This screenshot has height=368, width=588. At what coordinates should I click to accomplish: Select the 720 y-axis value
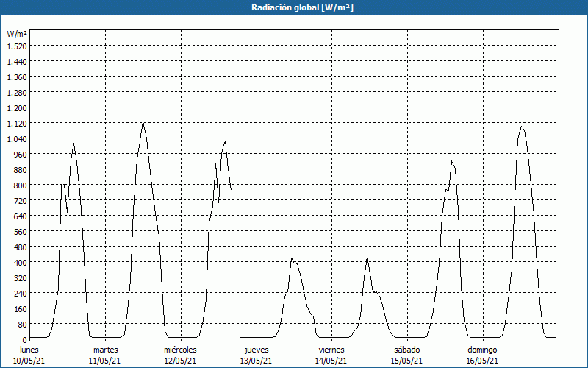click(21, 200)
